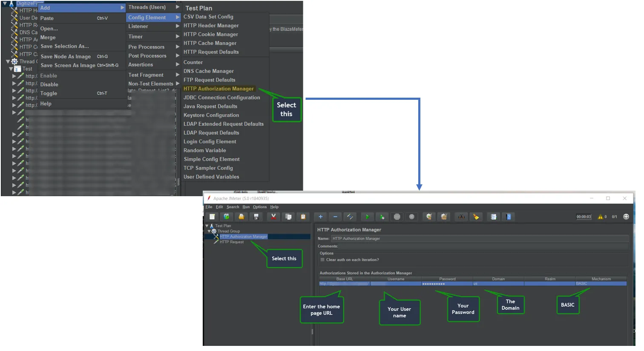Click the Save floppy disk icon
Viewport: 644px width, 351px height.
pyautogui.click(x=256, y=217)
